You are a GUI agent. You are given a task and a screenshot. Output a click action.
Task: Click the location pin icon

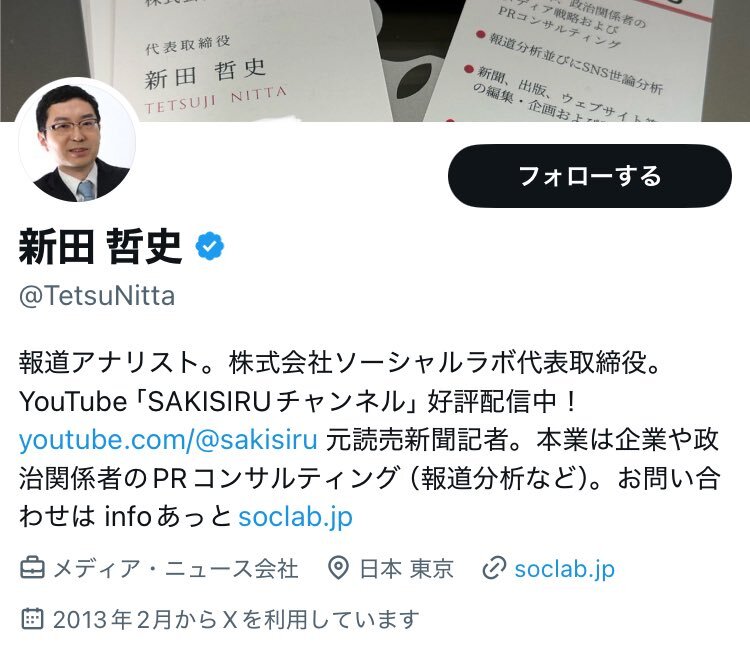338,568
